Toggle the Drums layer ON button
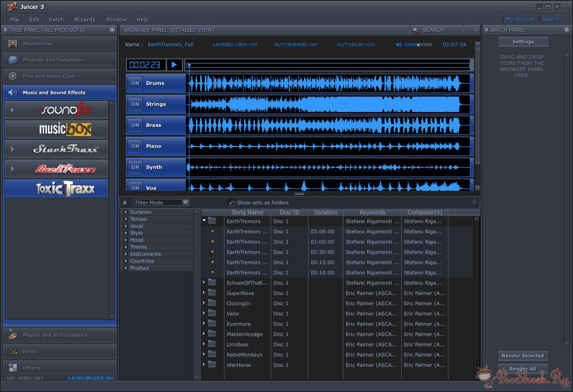Viewport: 573px width, 392px height. 135,83
